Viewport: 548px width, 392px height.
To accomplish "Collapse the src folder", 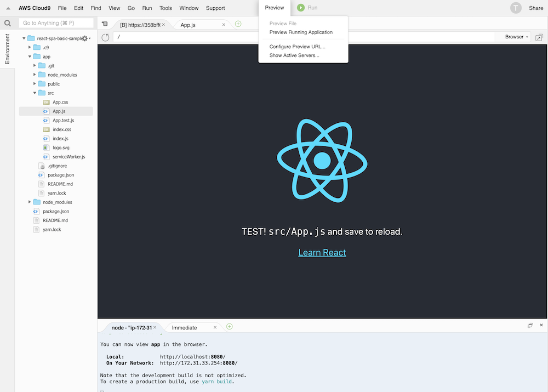I will (x=35, y=93).
